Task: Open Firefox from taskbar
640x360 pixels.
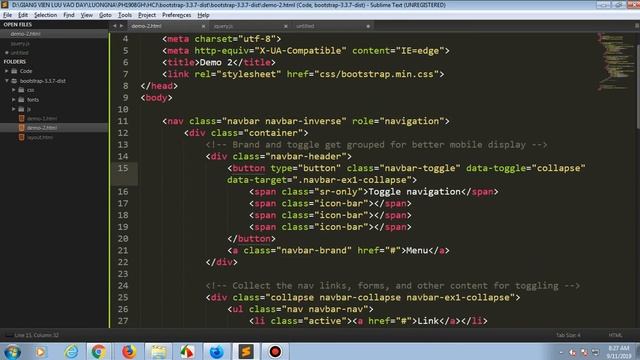Action: tap(129, 351)
